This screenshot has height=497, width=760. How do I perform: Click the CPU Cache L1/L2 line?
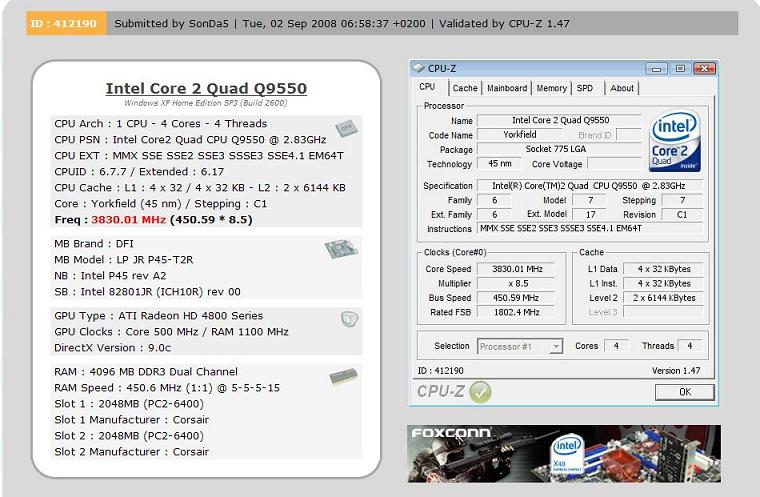(x=200, y=188)
